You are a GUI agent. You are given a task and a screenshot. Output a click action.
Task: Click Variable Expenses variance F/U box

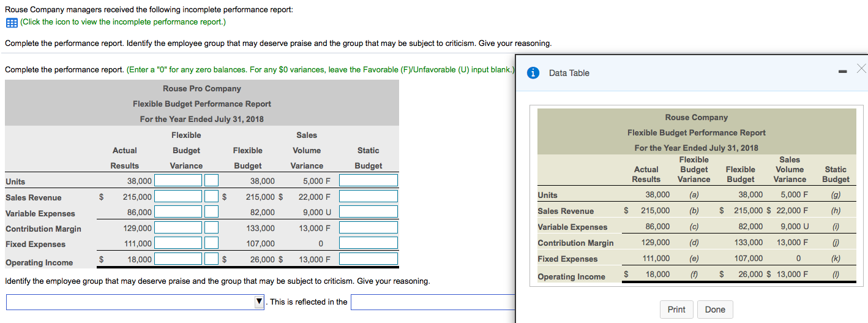pyautogui.click(x=211, y=212)
